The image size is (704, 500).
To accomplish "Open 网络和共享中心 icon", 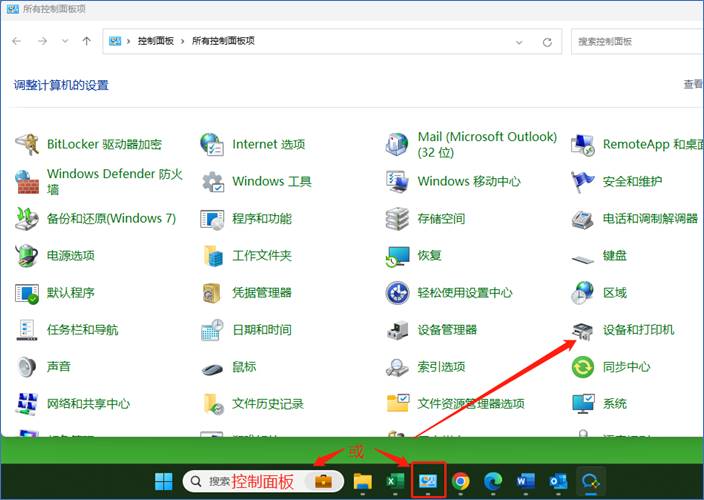I will point(27,404).
